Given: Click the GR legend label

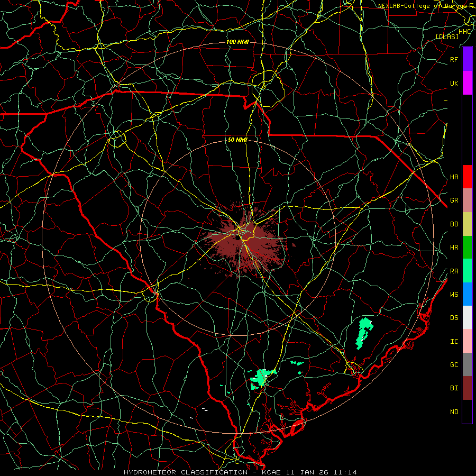Looking at the screenshot, I should click(x=454, y=200).
